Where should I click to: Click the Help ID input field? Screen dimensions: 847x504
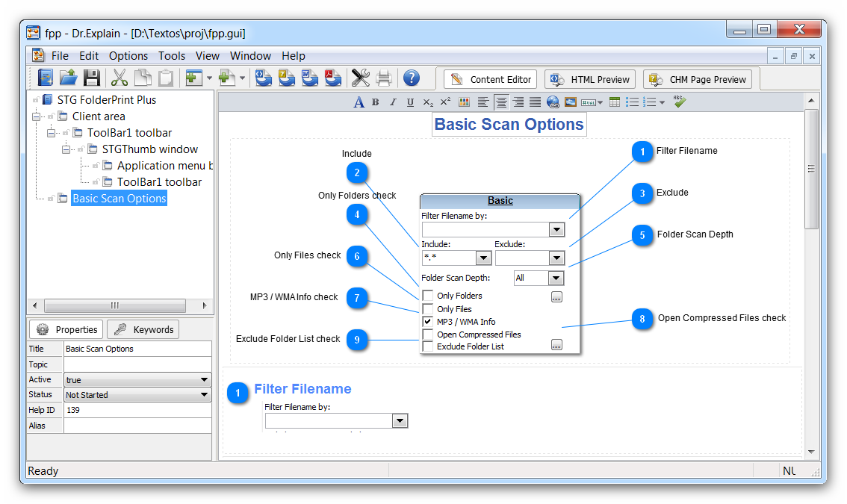[x=137, y=410]
